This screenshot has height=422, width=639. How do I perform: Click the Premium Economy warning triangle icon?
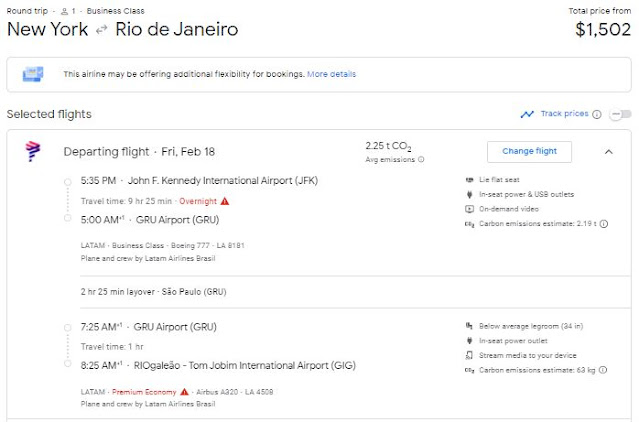tap(185, 391)
